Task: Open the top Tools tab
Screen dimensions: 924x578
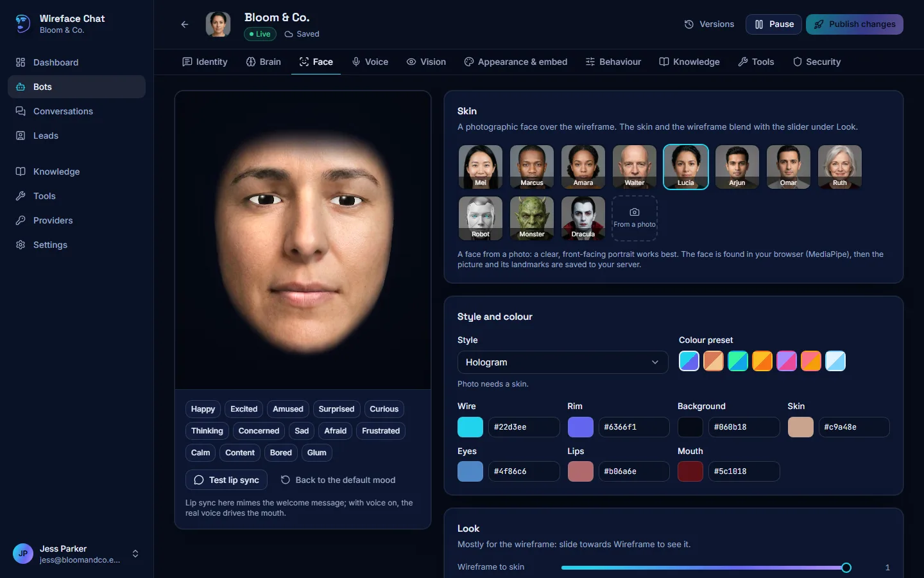Action: tap(756, 62)
